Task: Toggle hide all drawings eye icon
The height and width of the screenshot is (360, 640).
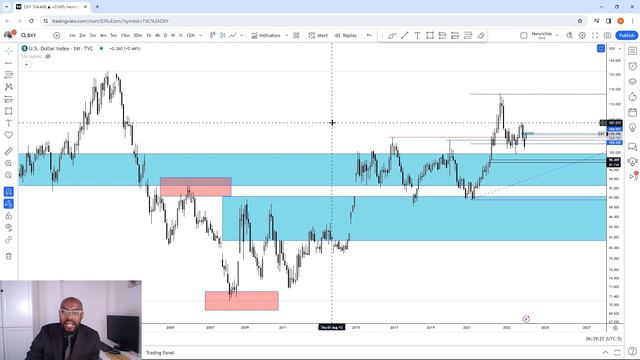Action: click(x=9, y=227)
